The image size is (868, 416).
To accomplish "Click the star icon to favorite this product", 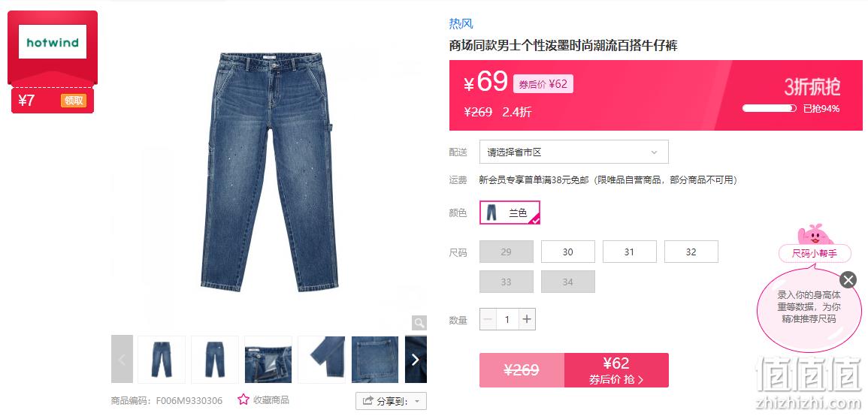I will (243, 399).
